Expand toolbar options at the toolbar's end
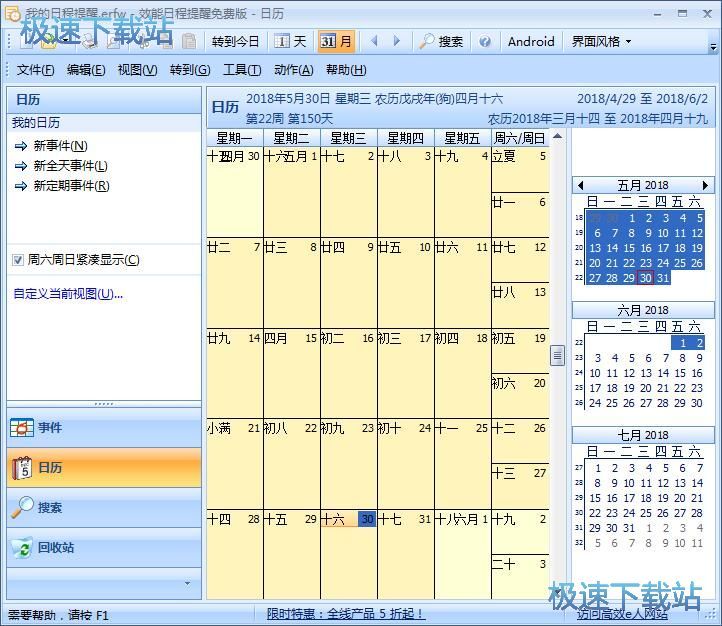 713,46
